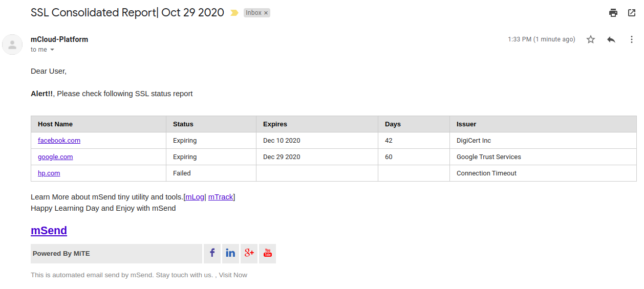Image resolution: width=644 pixels, height=289 pixels.
Task: Open the LinkedIn social icon
Action: click(230, 253)
